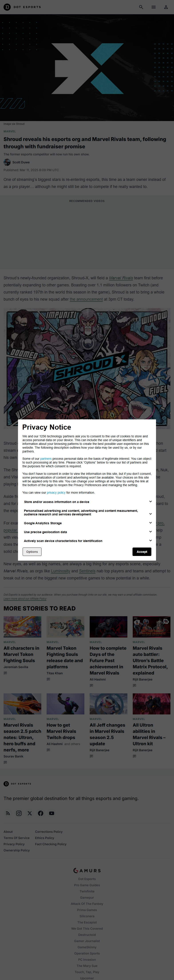Click the RSS feed icon in footer
This screenshot has height=980, width=174.
click(8, 813)
